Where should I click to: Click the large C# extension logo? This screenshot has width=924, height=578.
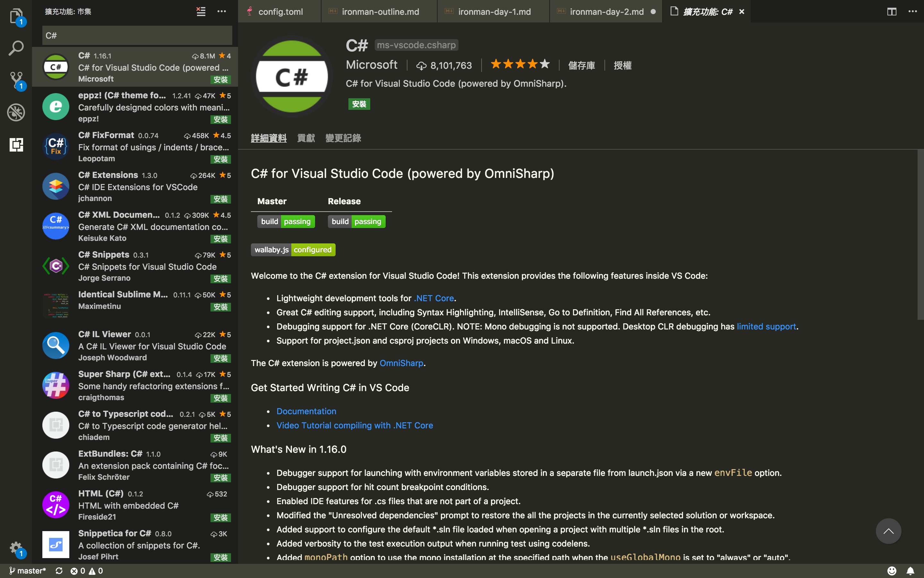pos(292,76)
